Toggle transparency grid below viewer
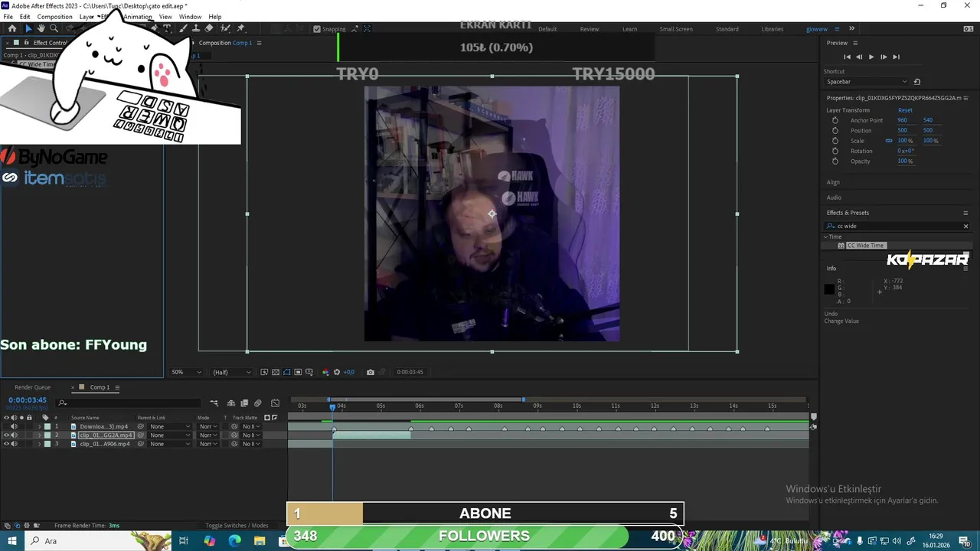Screen dimensions: 980x551 [x=276, y=372]
